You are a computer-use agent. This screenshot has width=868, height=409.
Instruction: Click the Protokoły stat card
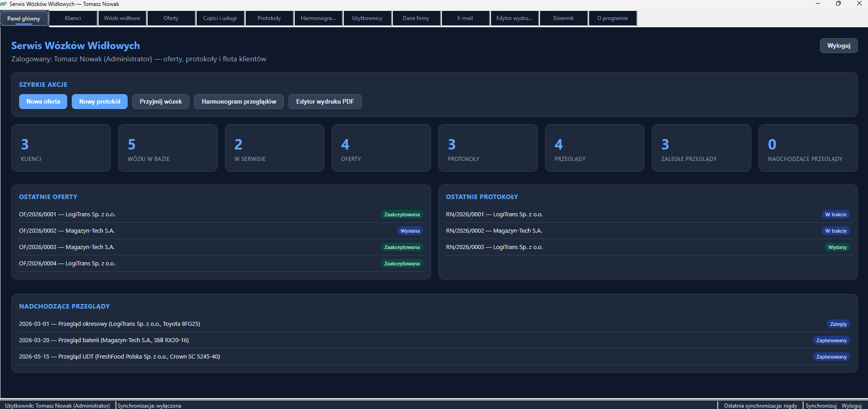[488, 148]
